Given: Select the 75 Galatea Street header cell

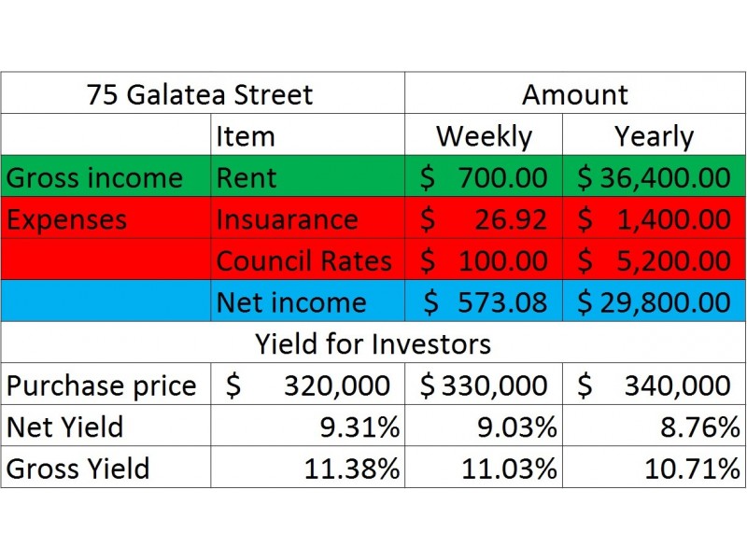Looking at the screenshot, I should pyautogui.click(x=203, y=92).
